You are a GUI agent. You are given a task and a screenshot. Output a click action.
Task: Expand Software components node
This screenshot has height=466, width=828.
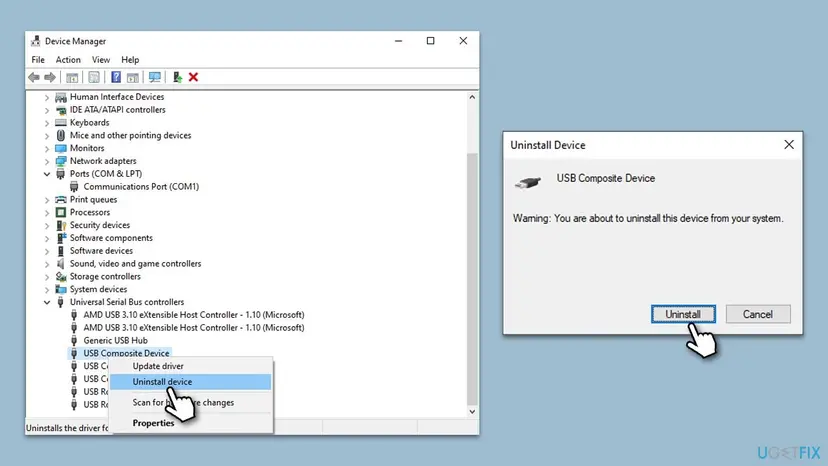click(x=47, y=238)
